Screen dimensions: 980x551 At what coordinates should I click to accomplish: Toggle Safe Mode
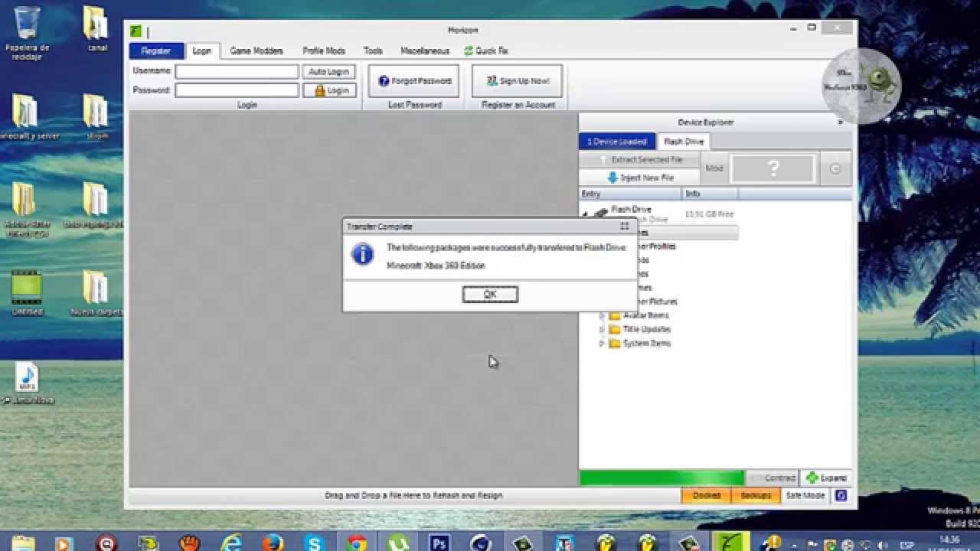[x=805, y=496]
